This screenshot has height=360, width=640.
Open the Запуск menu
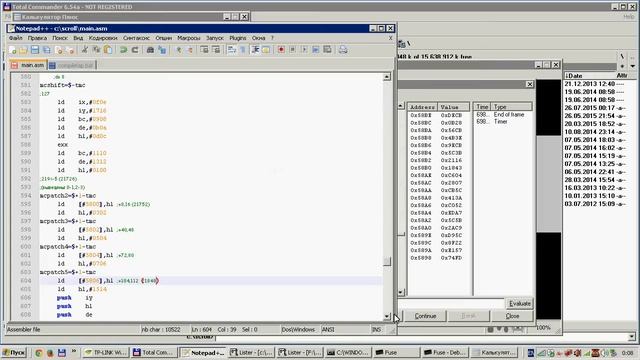[x=215, y=38]
